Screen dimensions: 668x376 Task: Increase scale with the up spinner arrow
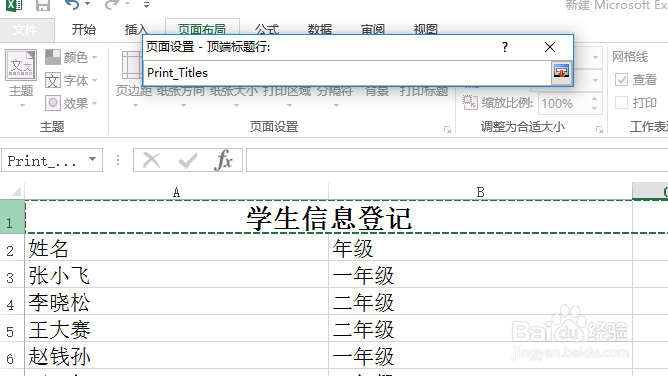(594, 99)
